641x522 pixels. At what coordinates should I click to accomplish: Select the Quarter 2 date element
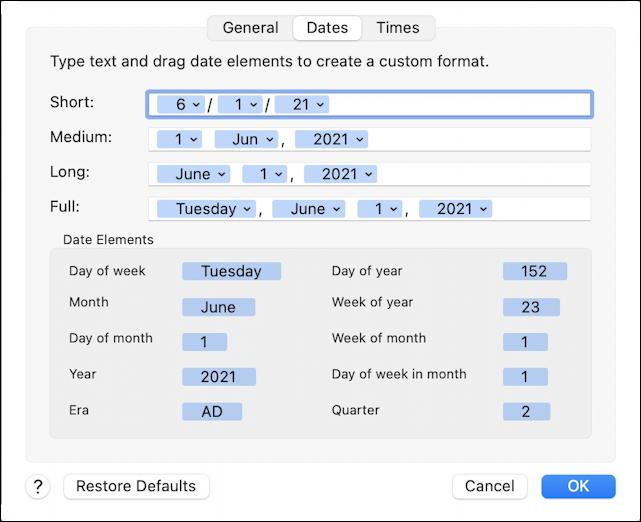pos(527,412)
